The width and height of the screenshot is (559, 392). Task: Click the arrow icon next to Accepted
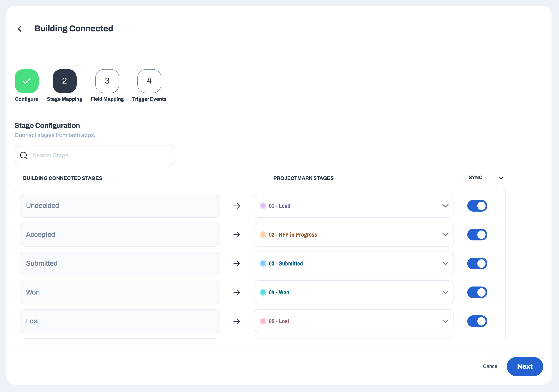pyautogui.click(x=237, y=235)
